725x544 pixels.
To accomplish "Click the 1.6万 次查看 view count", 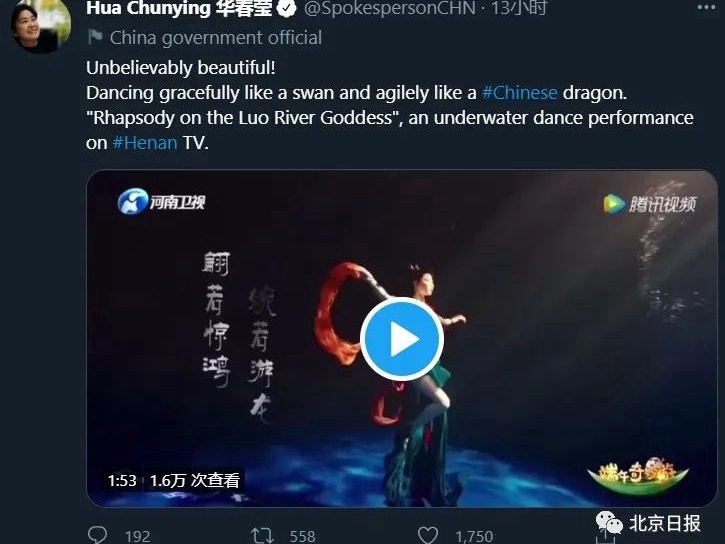I will (195, 481).
